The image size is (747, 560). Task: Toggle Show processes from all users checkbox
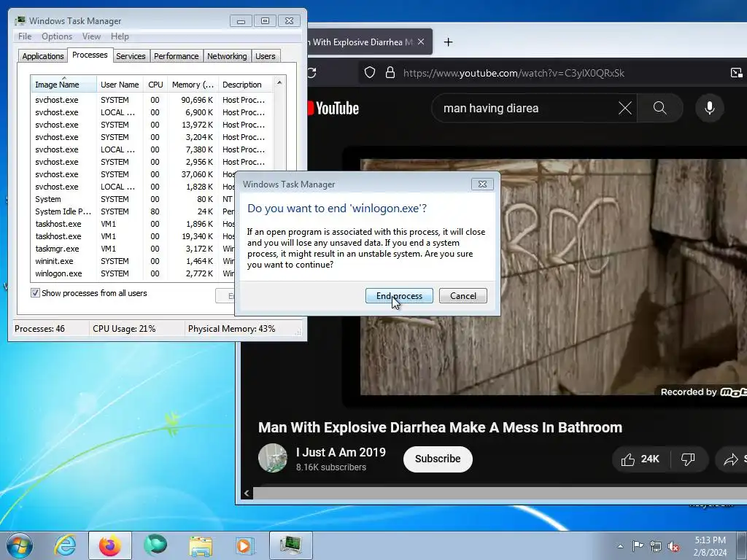click(x=35, y=293)
